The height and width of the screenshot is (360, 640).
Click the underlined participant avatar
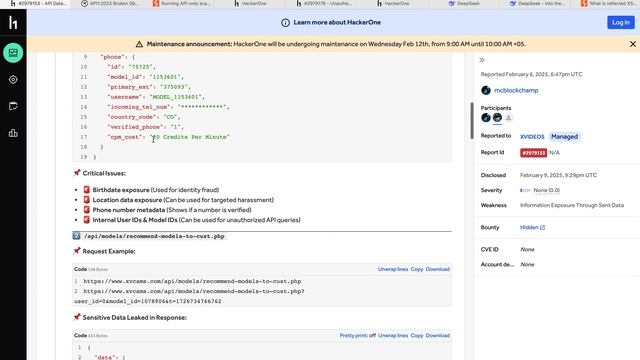tap(497, 118)
